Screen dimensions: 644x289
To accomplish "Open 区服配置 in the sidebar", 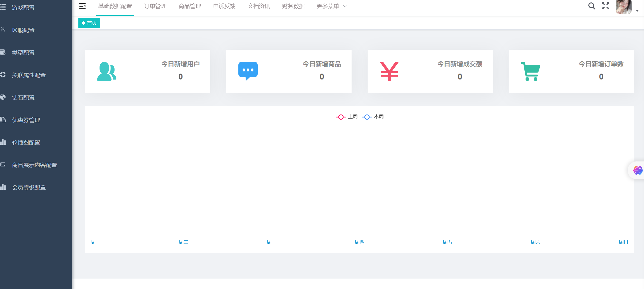I will (x=36, y=30).
